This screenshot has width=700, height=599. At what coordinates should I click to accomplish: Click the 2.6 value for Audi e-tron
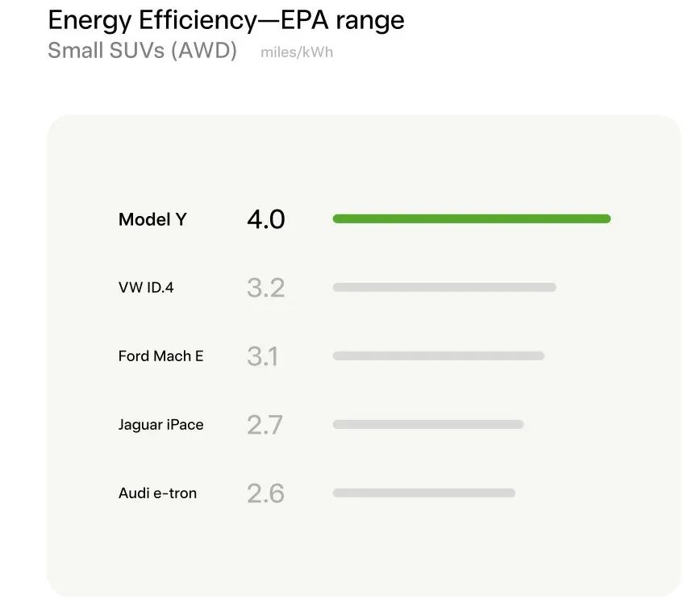tap(265, 493)
